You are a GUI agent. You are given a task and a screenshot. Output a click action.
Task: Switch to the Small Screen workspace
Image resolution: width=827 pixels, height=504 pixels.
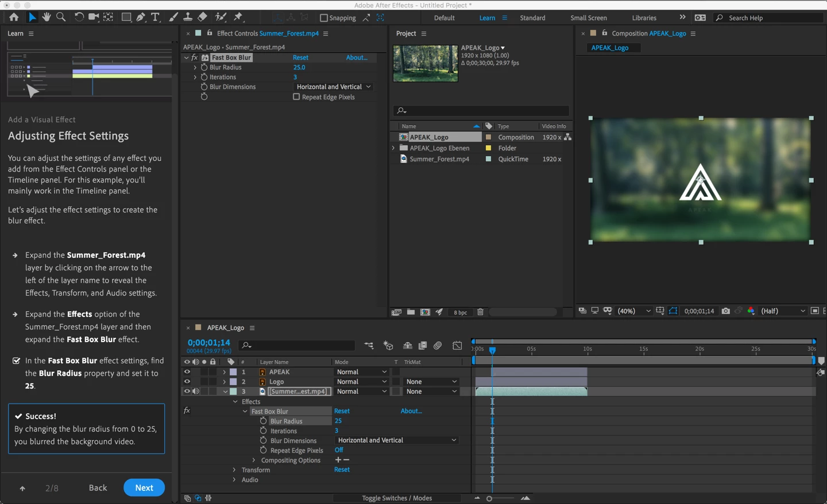pos(589,18)
